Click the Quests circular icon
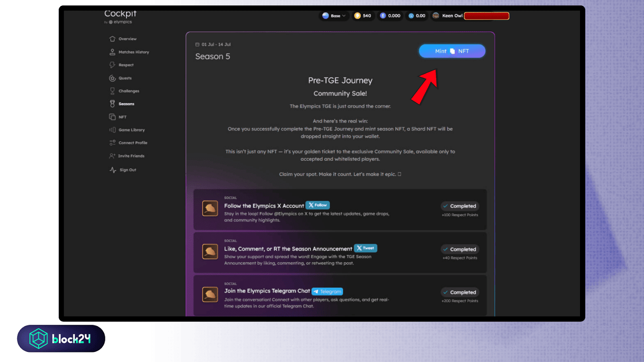This screenshot has height=362, width=644. pos(112,78)
